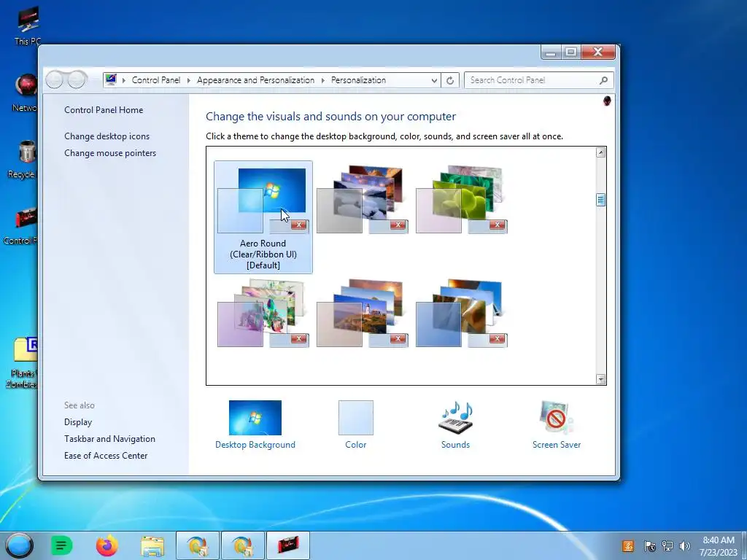Click theme list scroll down arrow
The width and height of the screenshot is (747, 560).
click(x=601, y=379)
